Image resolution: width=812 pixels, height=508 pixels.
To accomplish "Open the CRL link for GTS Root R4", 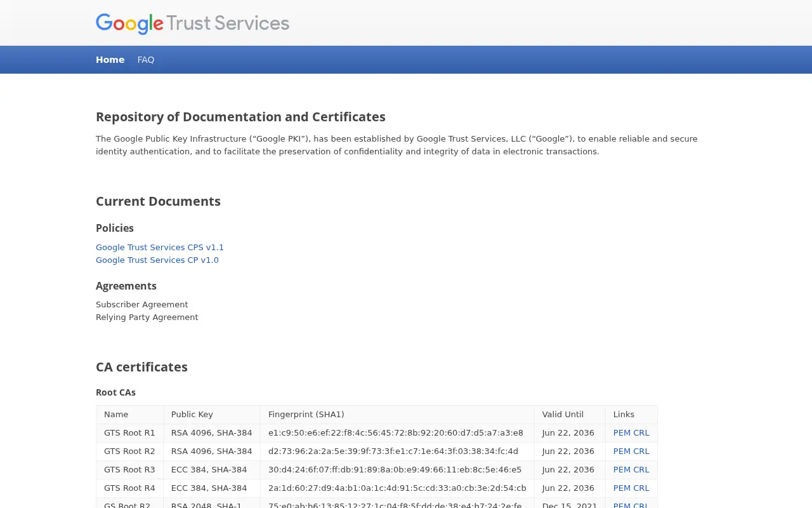I will click(641, 488).
